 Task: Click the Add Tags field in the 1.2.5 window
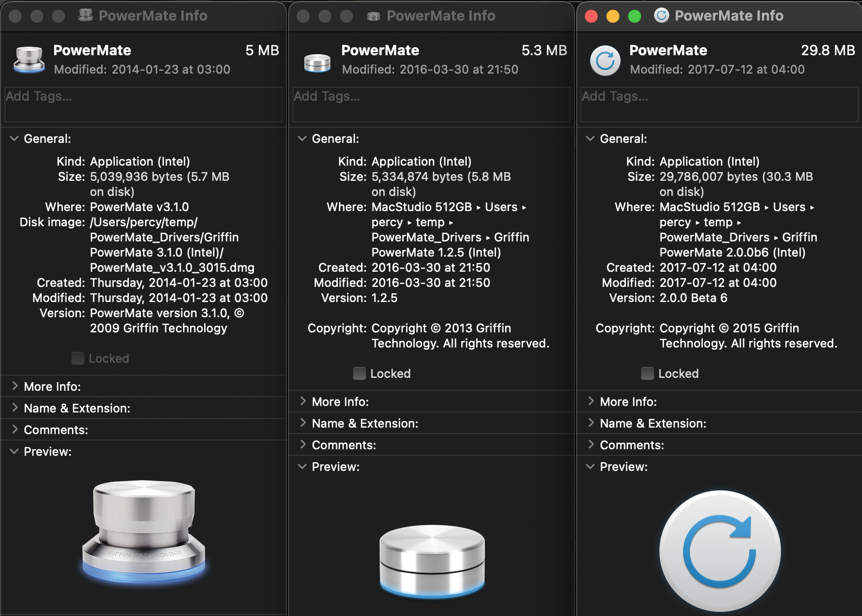(432, 104)
